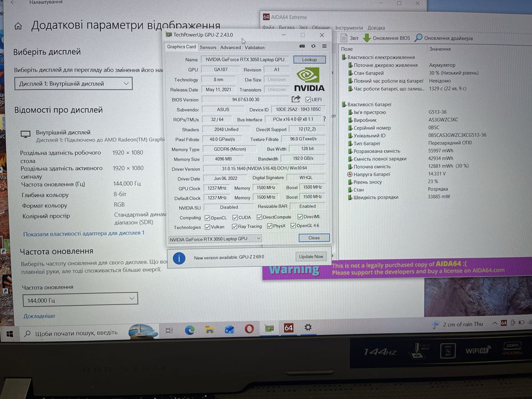
Task: Select Швидкість розрядки row in AIDA64
Action: click(399, 197)
